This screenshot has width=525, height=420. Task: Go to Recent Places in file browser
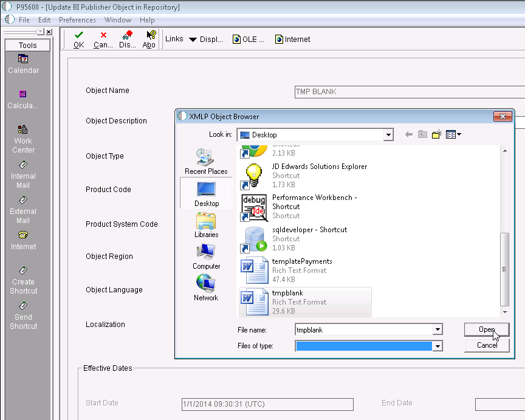click(206, 162)
